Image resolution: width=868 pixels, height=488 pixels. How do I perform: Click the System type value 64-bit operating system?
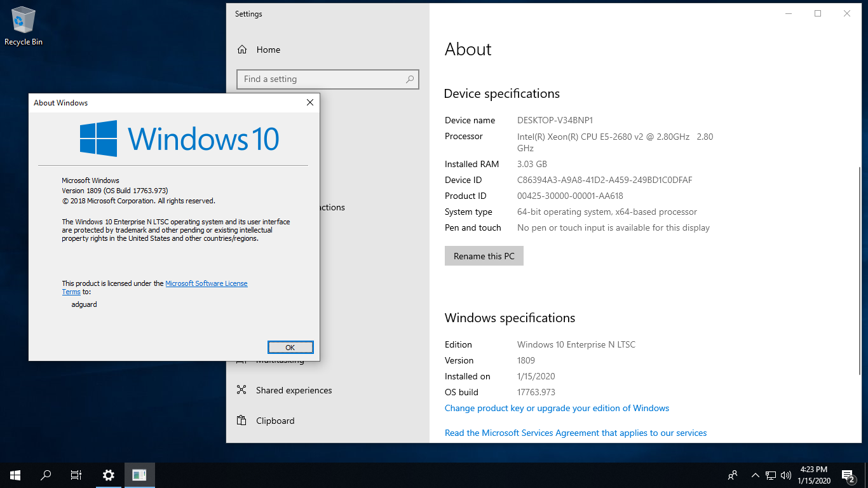pyautogui.click(x=607, y=212)
